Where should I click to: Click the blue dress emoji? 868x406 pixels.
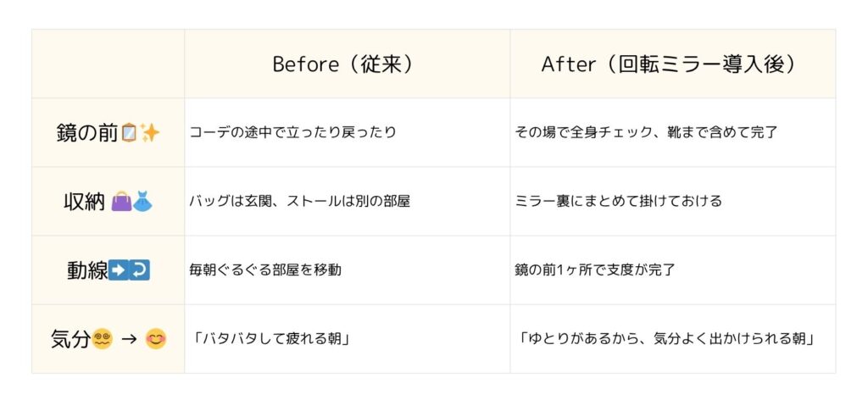click(x=142, y=202)
